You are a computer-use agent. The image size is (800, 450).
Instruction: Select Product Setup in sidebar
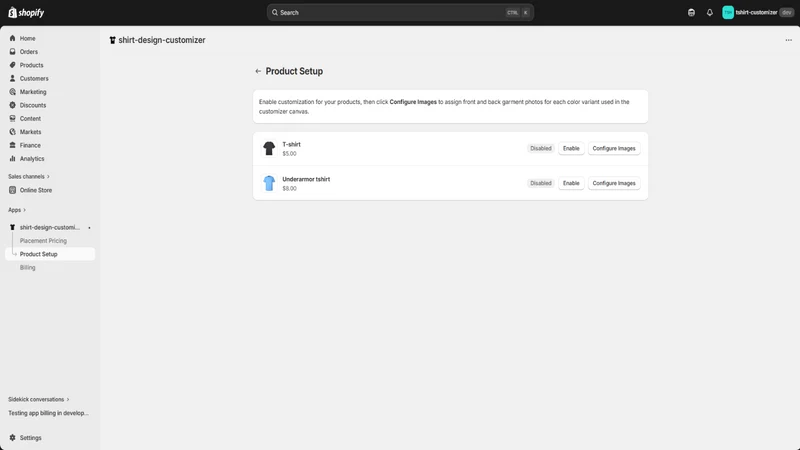(50, 254)
